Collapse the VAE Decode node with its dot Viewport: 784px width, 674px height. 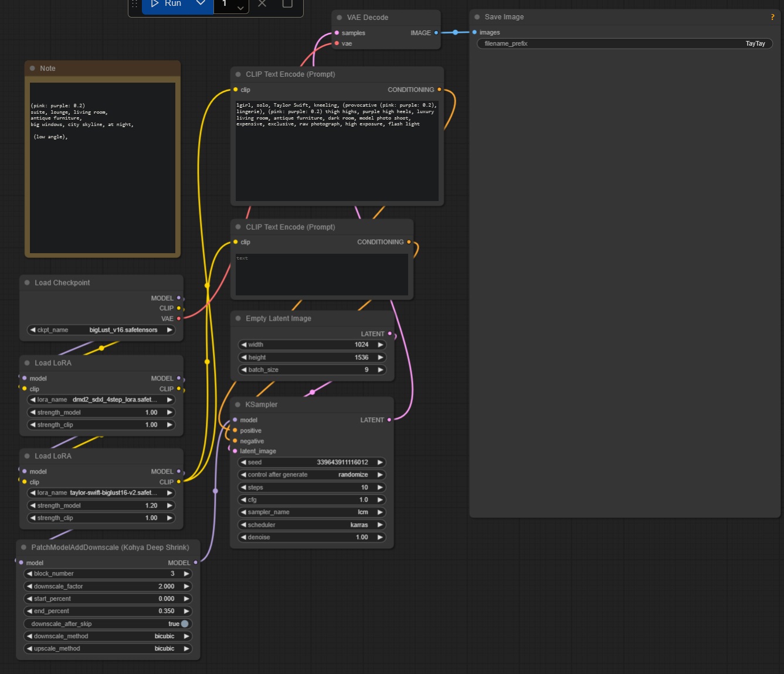(340, 18)
